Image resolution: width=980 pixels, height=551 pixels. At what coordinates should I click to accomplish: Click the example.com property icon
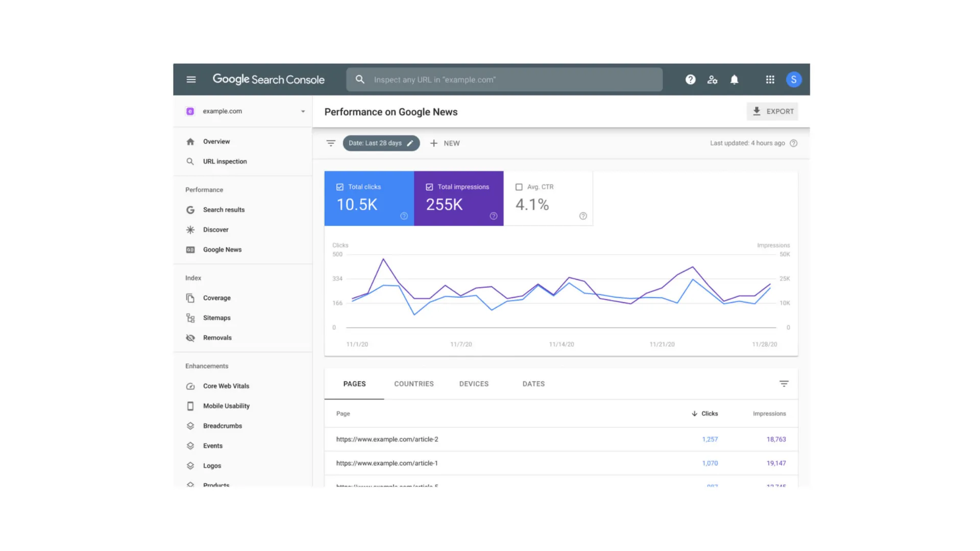pyautogui.click(x=190, y=111)
